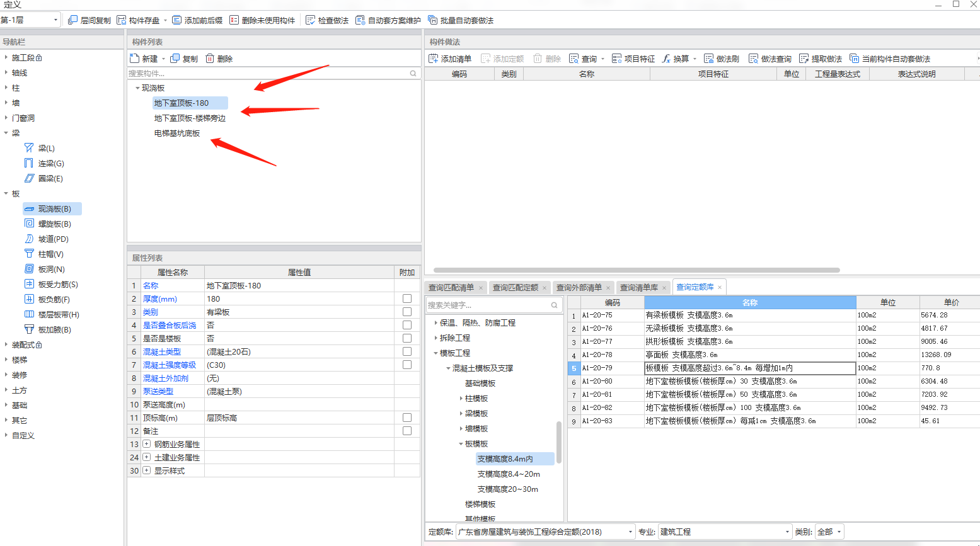Switch to 查询匹配清单 tab
Viewport: 980px width, 546px height.
[x=451, y=288]
